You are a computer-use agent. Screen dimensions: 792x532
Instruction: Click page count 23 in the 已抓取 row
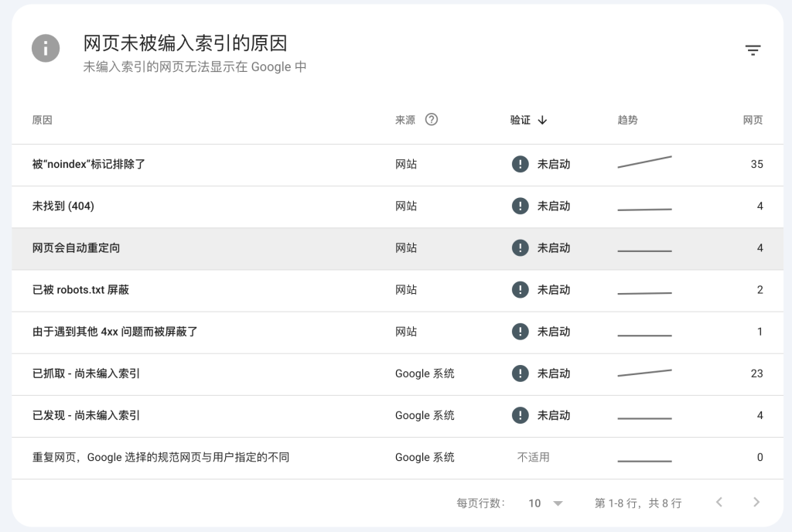click(756, 373)
